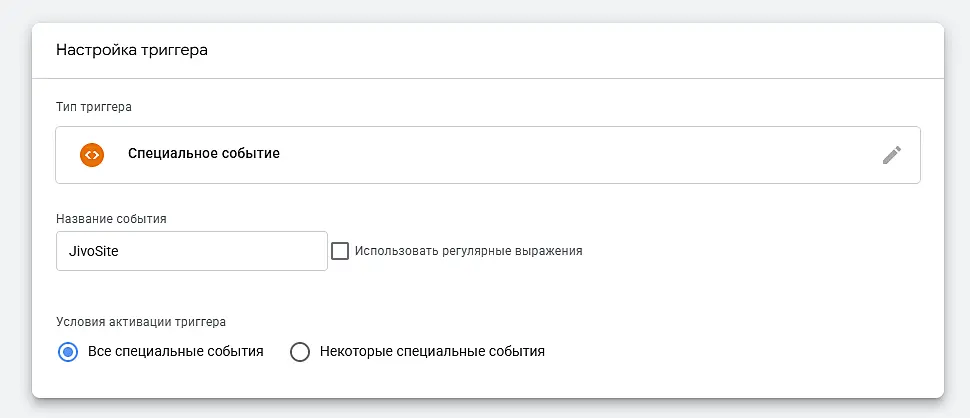Click the "Настройка триггера" header title
Viewport: 970px width, 418px height.
[132, 51]
